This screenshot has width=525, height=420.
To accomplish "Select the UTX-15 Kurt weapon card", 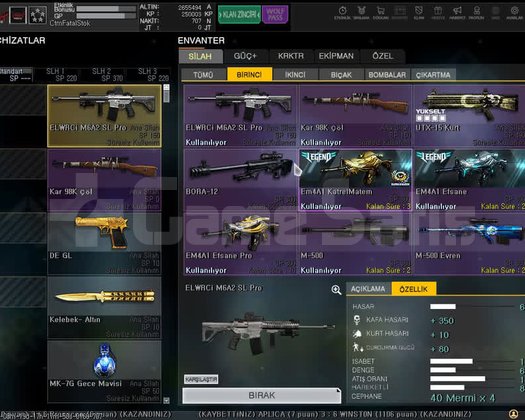I will click(x=469, y=116).
